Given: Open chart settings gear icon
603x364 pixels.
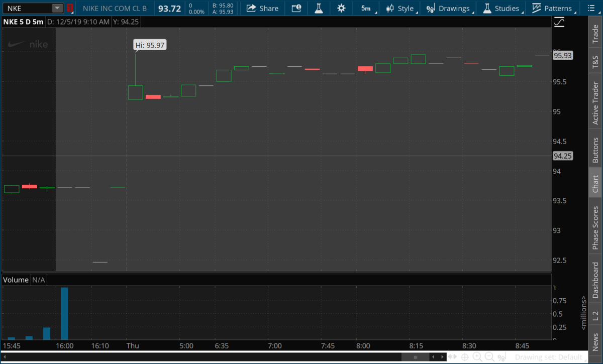Looking at the screenshot, I should 342,8.
